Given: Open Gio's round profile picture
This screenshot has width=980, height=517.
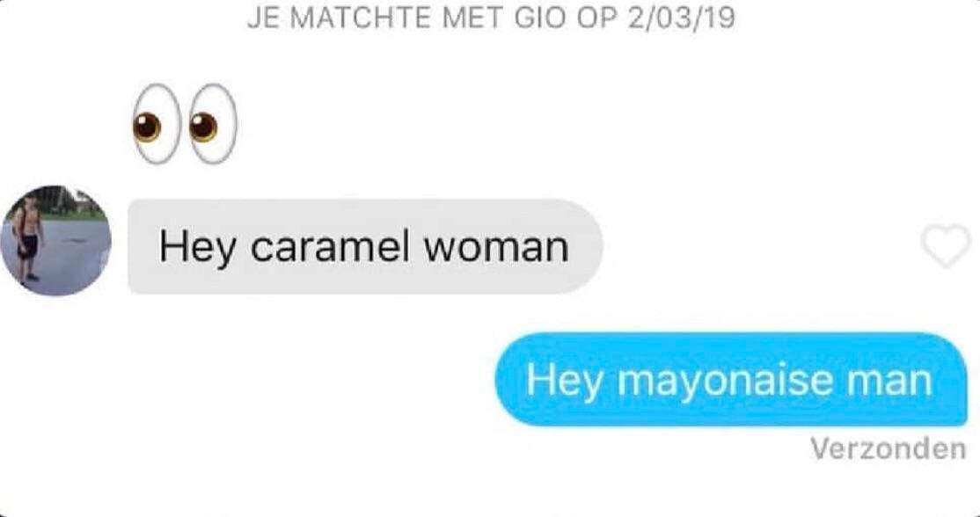Looking at the screenshot, I should click(x=55, y=240).
